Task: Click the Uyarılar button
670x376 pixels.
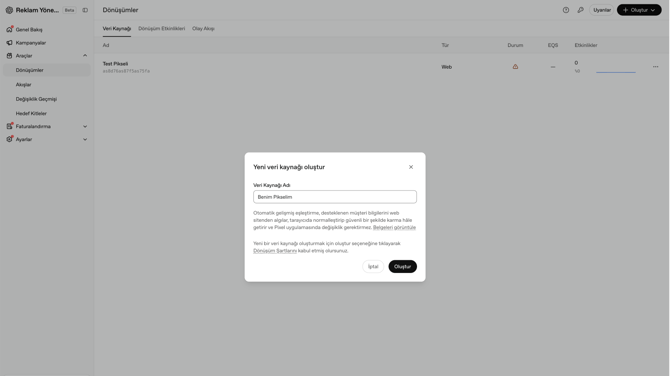Action: tap(602, 10)
